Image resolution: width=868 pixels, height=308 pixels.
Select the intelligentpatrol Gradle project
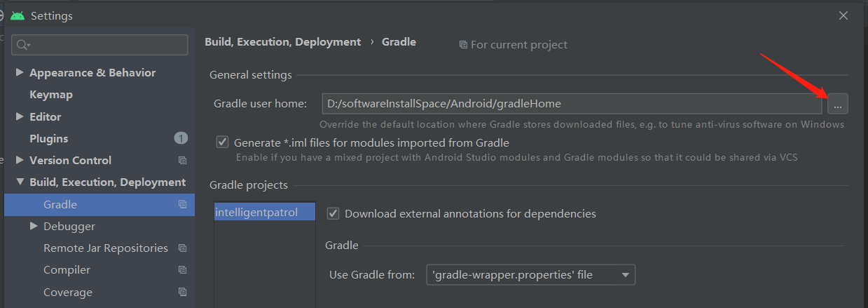[x=265, y=212]
